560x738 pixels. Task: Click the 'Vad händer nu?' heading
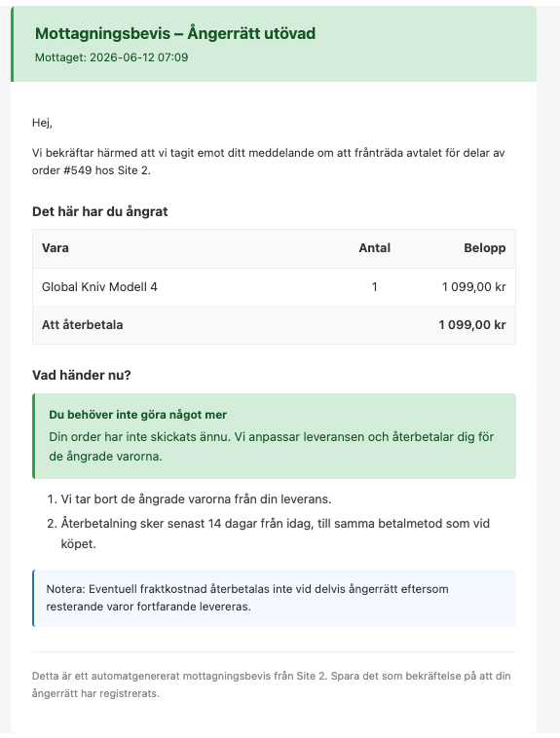(82, 375)
